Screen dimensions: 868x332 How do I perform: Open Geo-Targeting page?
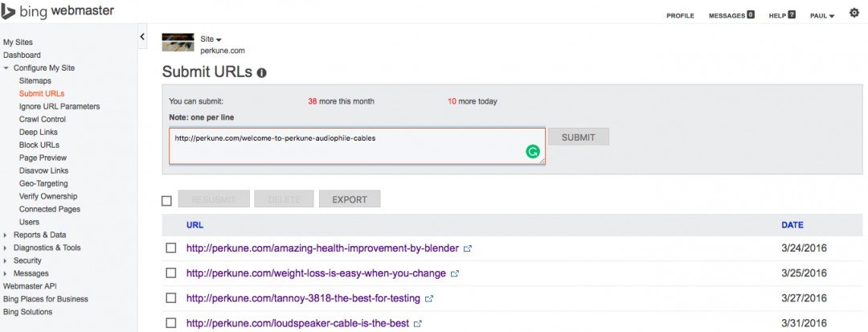point(43,183)
